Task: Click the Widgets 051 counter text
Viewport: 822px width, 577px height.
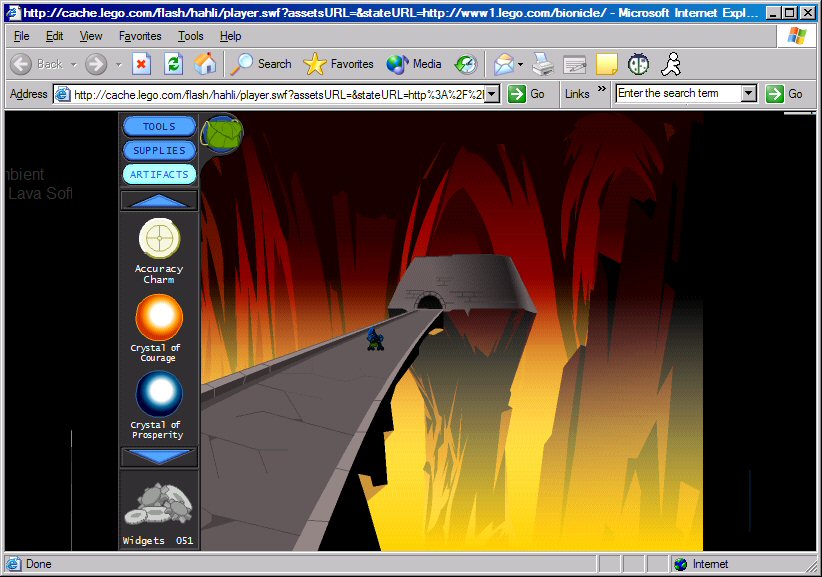Action: 158,540
